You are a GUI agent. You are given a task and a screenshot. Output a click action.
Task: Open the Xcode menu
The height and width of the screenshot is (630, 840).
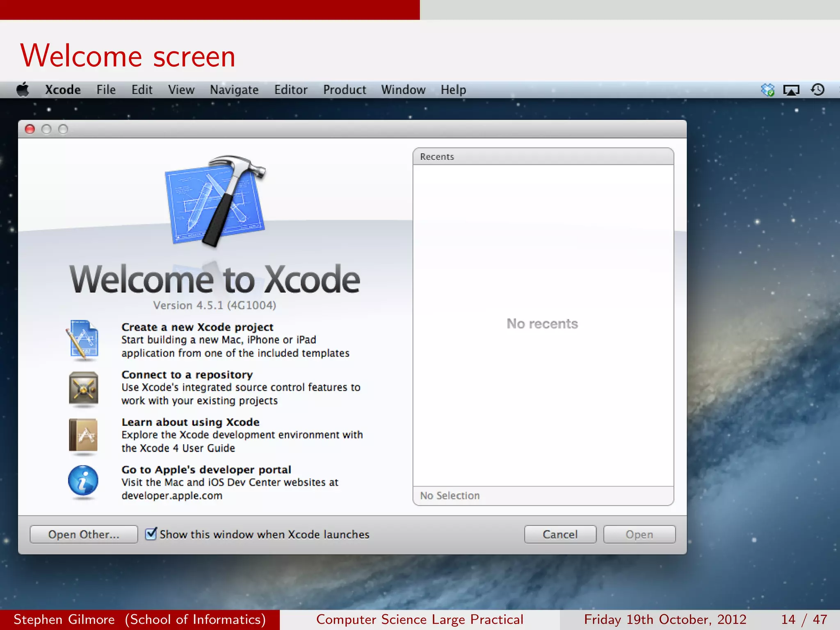(63, 90)
